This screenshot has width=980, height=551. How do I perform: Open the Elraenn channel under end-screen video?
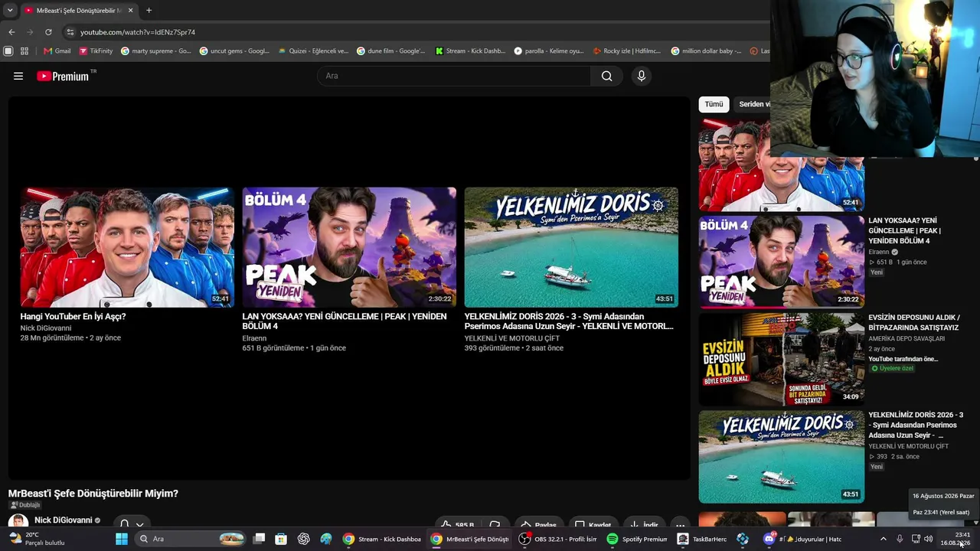click(254, 338)
